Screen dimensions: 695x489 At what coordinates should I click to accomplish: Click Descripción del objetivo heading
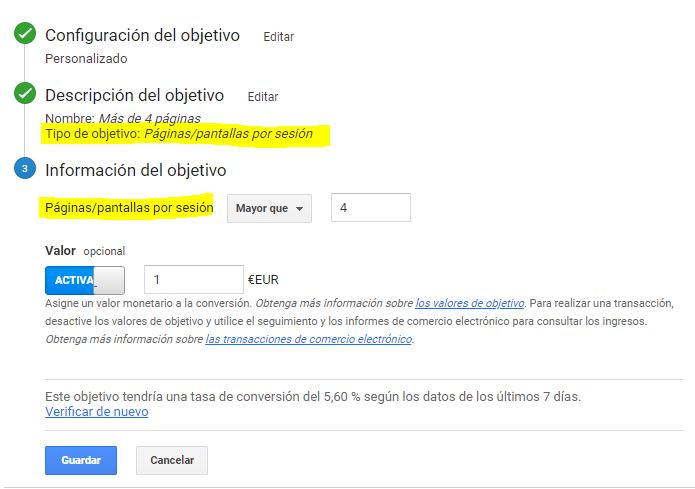pos(134,95)
